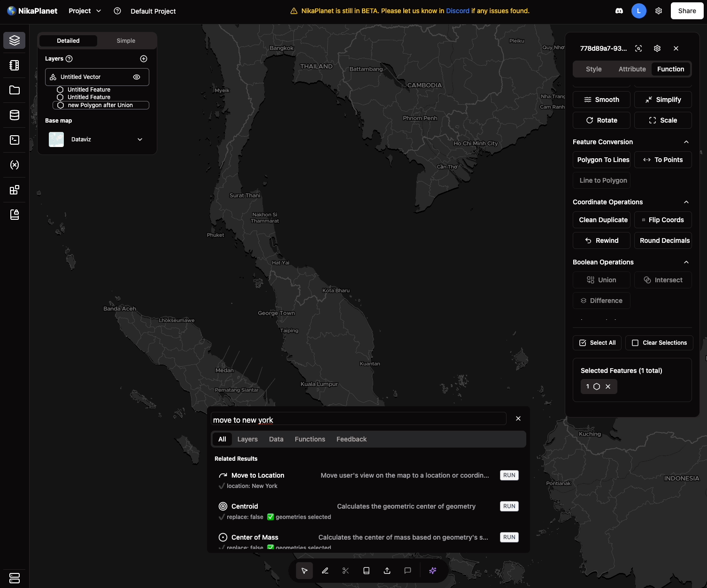
Task: Open the variables (x) panel in the sidebar
Action: [x=15, y=165]
